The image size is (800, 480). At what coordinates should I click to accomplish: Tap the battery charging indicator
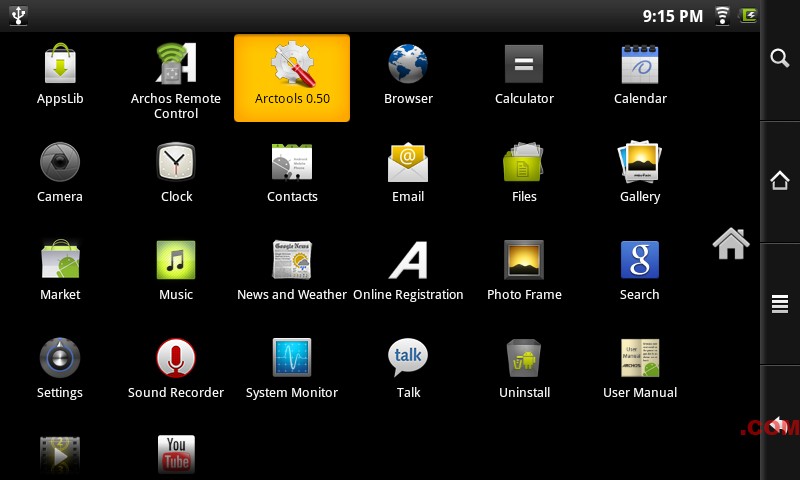click(748, 15)
